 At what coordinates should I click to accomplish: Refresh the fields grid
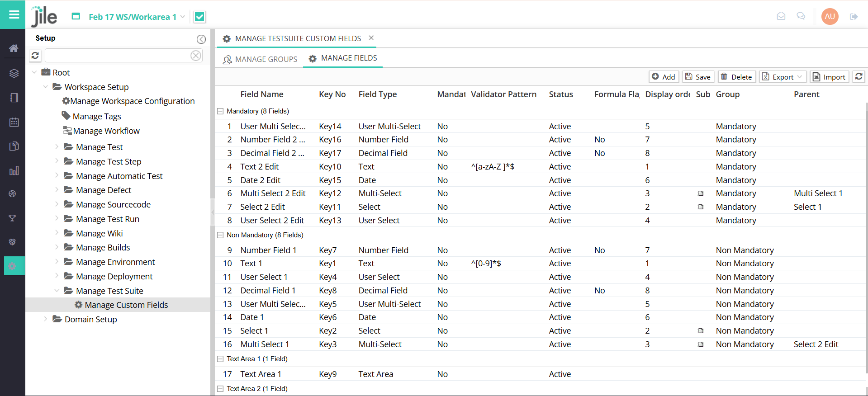pos(859,77)
